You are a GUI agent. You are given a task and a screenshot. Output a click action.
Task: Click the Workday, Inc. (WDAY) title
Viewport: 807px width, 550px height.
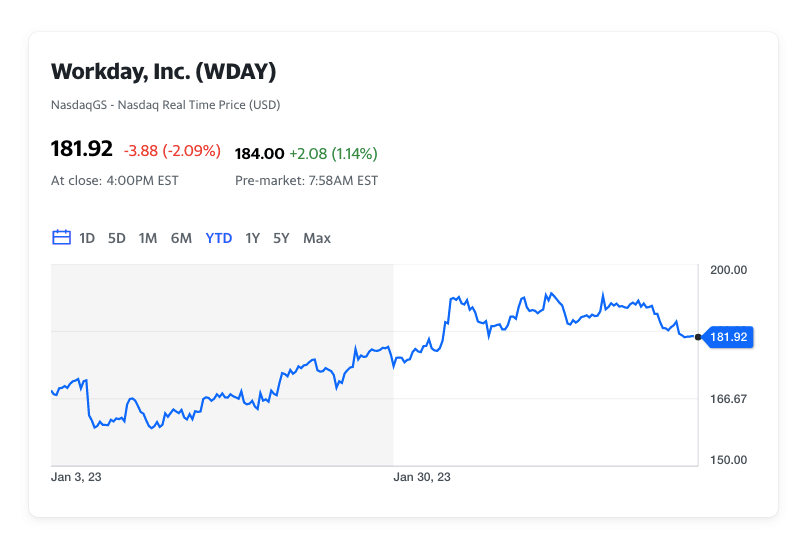point(164,72)
